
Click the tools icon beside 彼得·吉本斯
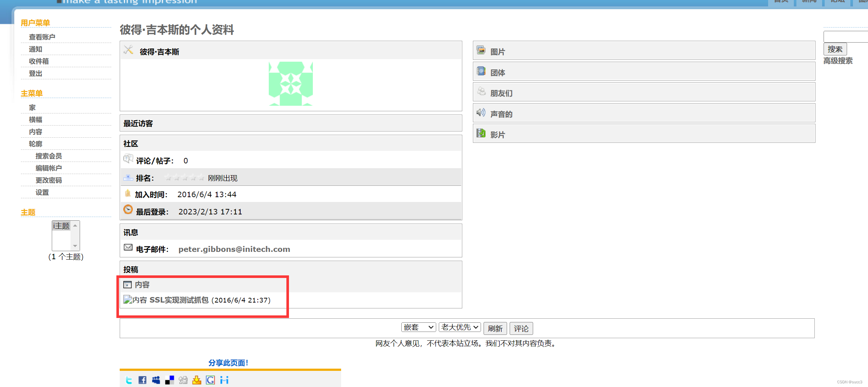click(x=128, y=50)
